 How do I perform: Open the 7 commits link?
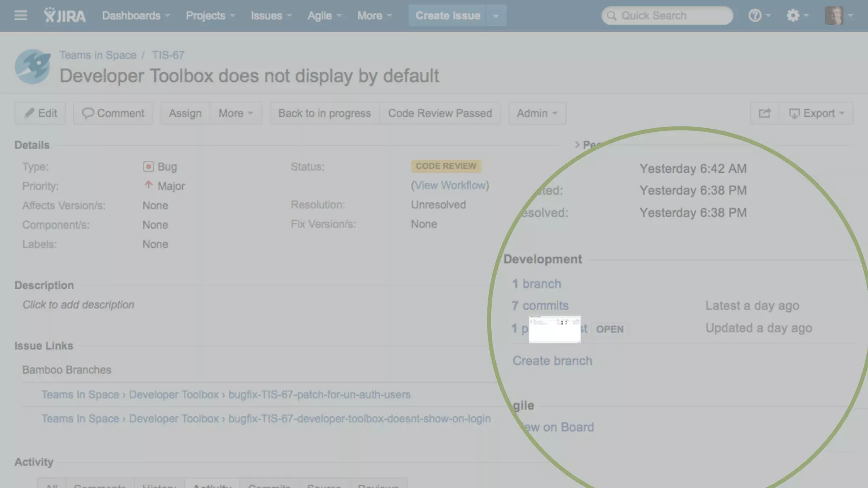pos(540,305)
